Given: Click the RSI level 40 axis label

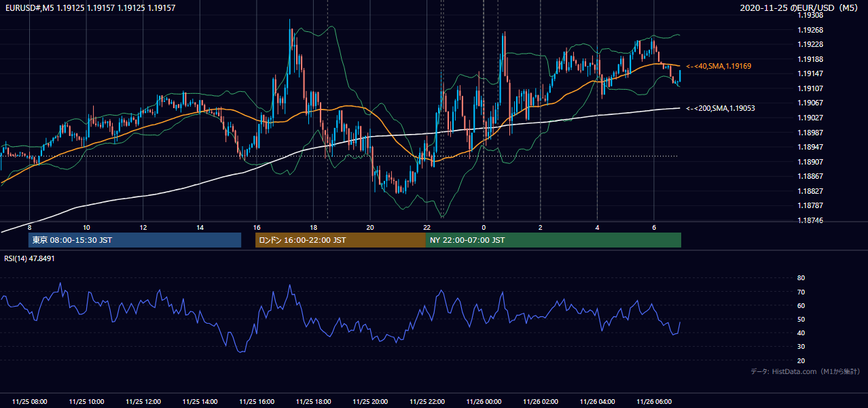Looking at the screenshot, I should tap(801, 333).
